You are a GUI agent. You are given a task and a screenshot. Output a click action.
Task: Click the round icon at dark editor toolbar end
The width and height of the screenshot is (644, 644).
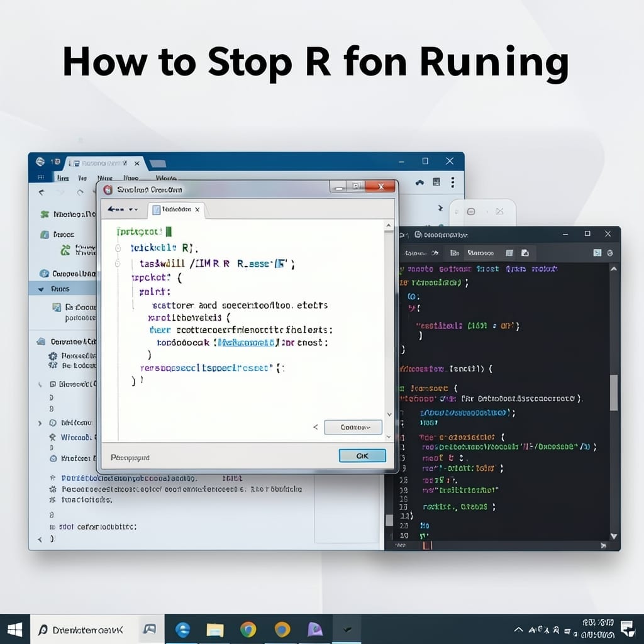coord(610,253)
